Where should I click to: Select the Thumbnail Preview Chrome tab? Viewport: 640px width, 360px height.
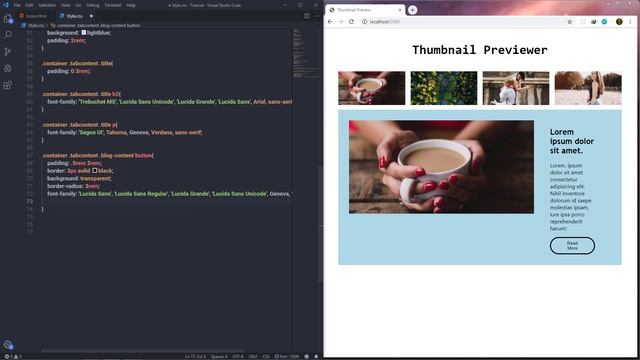364,10
